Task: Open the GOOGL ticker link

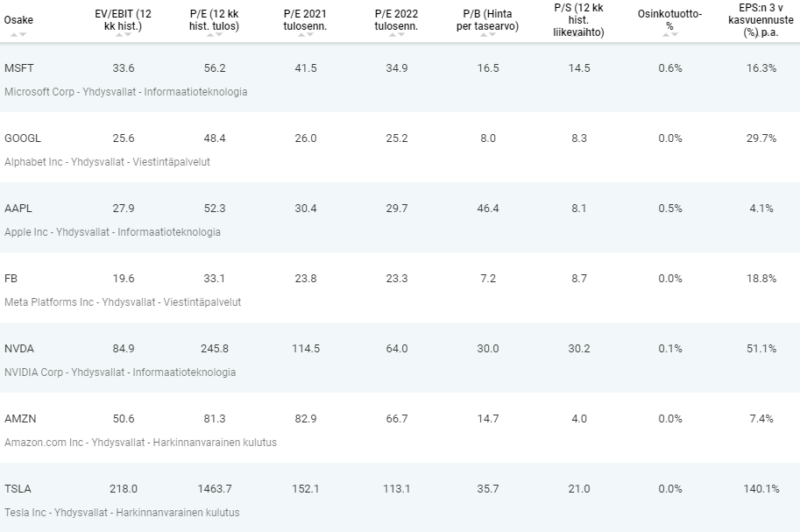Action: point(23,138)
